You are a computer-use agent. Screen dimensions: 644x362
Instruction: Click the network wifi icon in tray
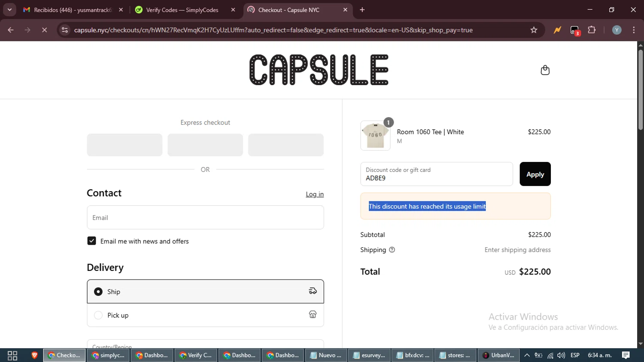[550, 355]
